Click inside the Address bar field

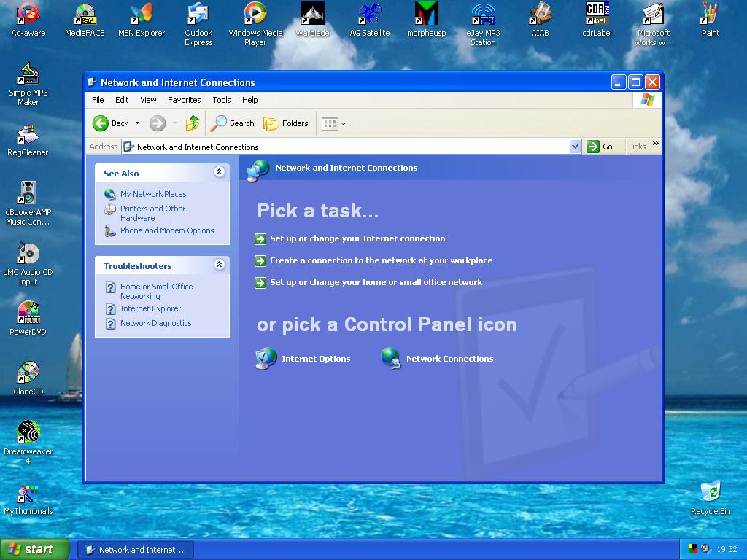click(x=350, y=147)
